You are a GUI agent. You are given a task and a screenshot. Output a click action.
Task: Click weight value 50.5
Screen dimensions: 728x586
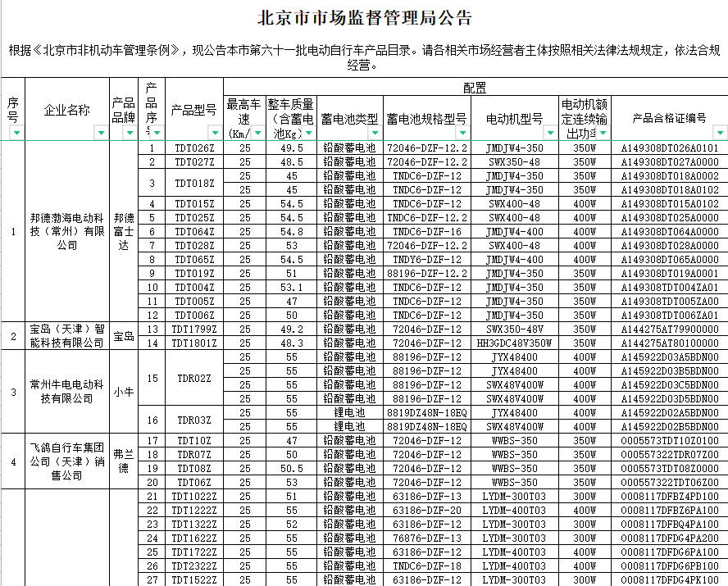(x=292, y=468)
